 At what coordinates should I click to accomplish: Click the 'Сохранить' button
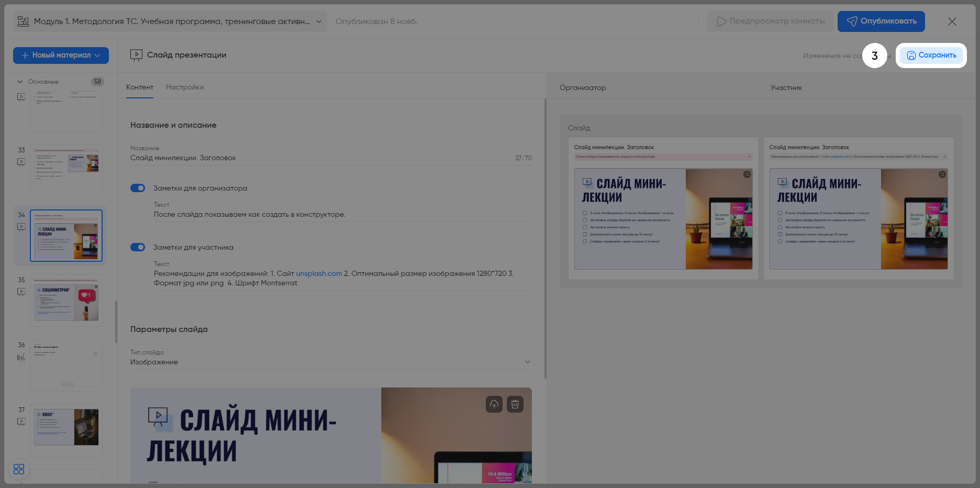(x=931, y=56)
